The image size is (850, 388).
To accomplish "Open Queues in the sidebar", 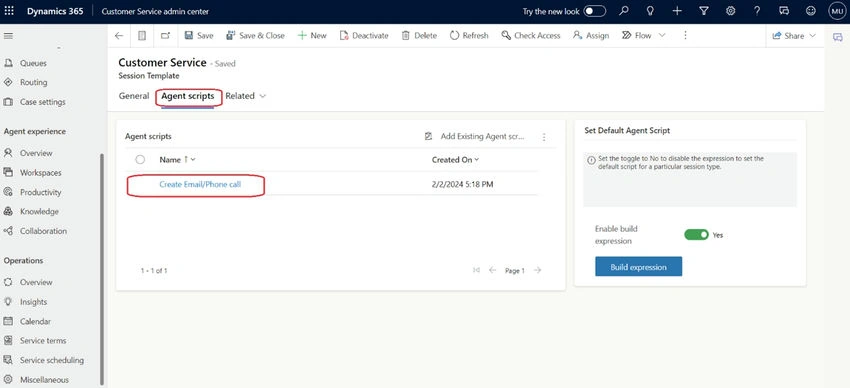I will point(33,63).
